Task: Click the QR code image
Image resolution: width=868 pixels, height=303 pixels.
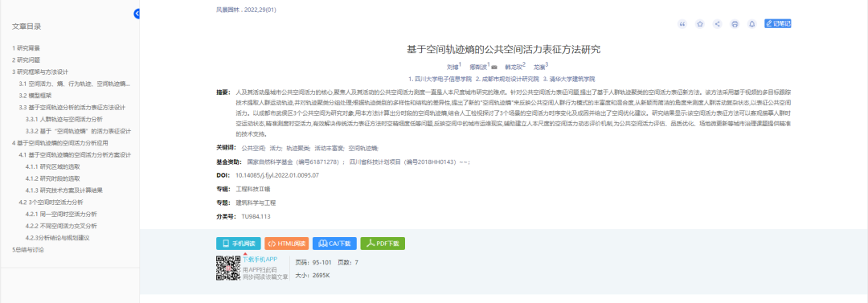Action: click(x=228, y=268)
